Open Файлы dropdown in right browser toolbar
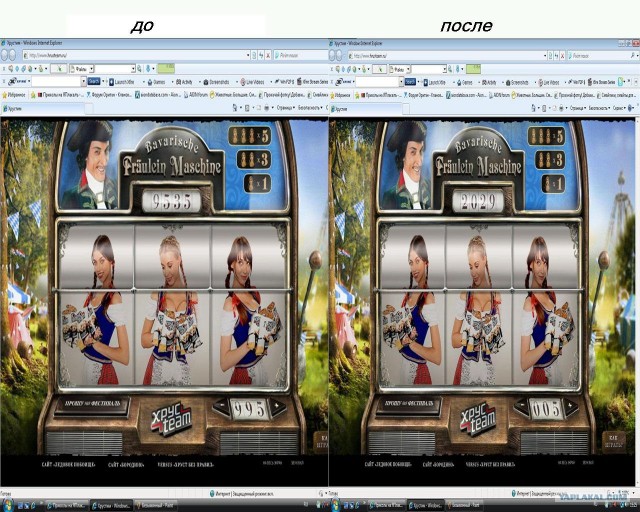 click(x=408, y=69)
